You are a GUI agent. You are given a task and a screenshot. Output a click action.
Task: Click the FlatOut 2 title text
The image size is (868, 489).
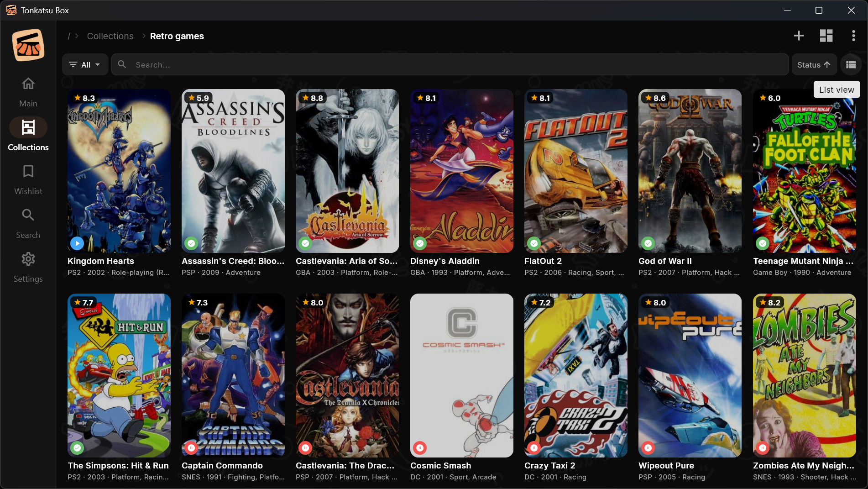pyautogui.click(x=543, y=261)
